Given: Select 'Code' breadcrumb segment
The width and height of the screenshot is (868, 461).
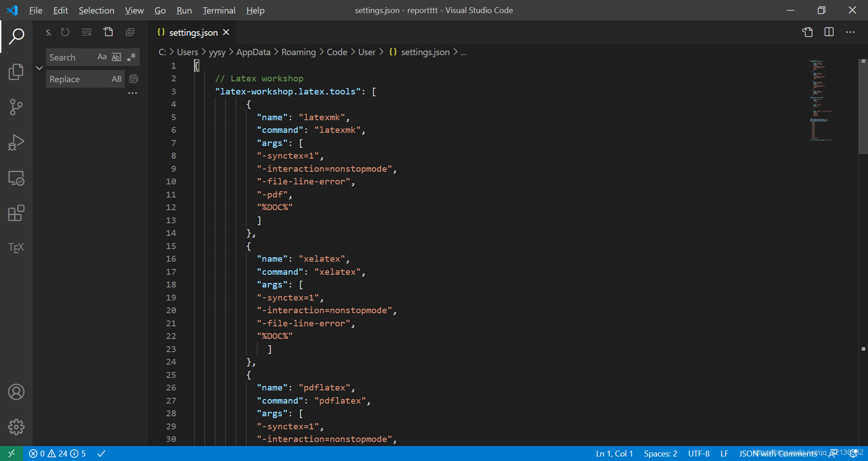Looking at the screenshot, I should coord(337,52).
